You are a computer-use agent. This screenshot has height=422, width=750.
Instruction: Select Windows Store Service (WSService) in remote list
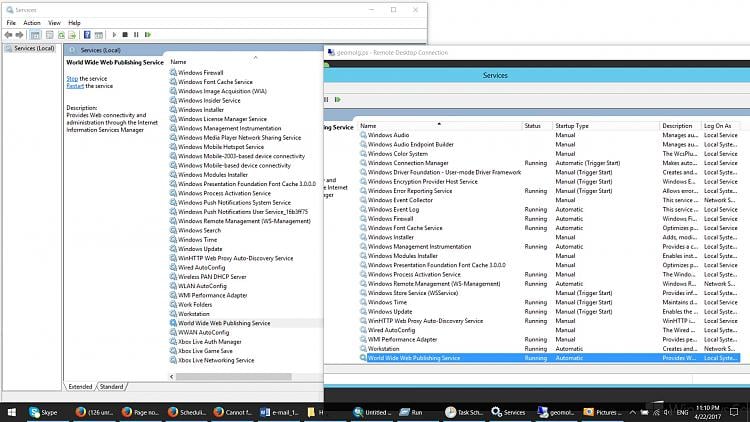pos(413,293)
